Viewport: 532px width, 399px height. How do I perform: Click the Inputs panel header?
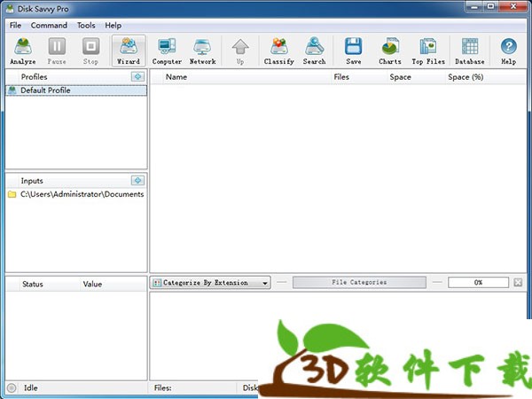(32, 181)
